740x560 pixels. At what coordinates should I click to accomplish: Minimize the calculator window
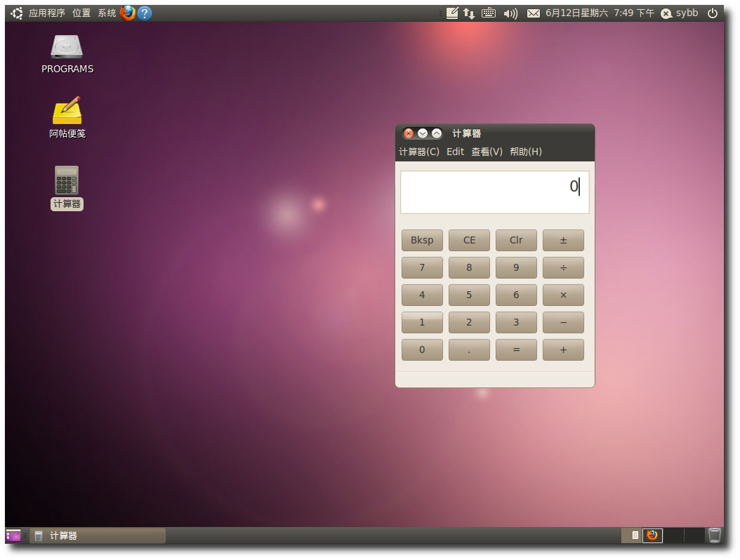click(423, 133)
